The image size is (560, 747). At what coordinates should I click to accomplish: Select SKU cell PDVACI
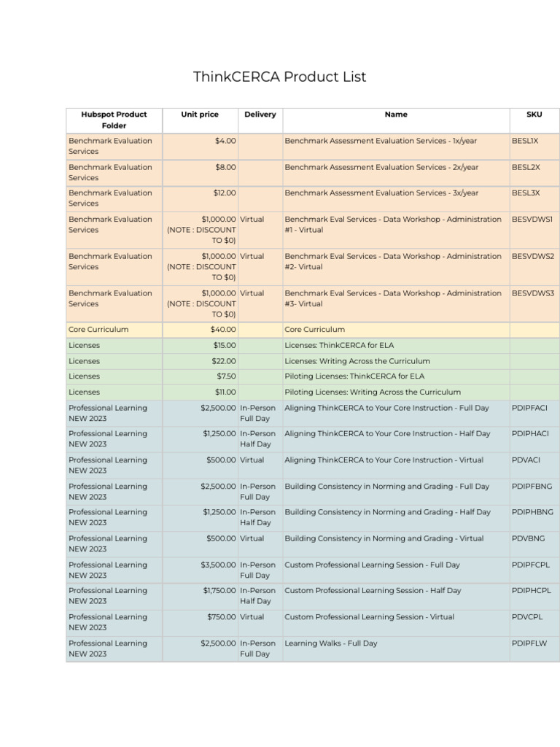[534, 465]
